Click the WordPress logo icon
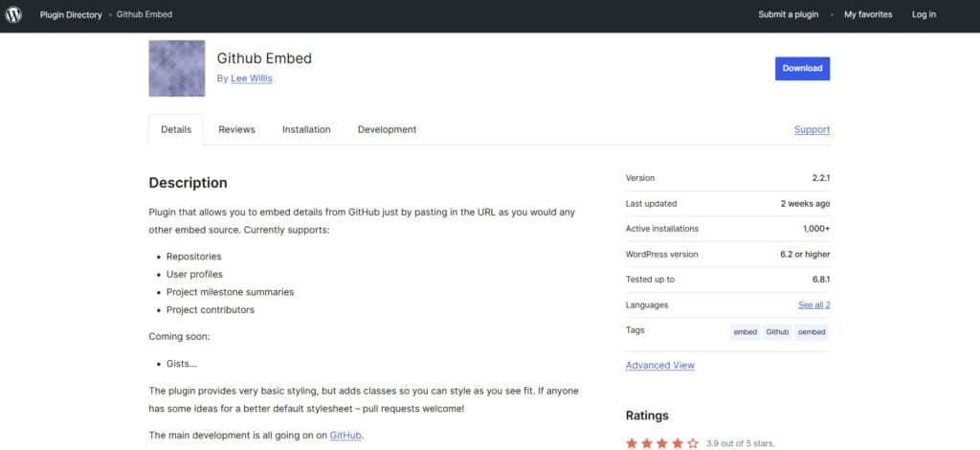The height and width of the screenshot is (450, 980). point(13,14)
